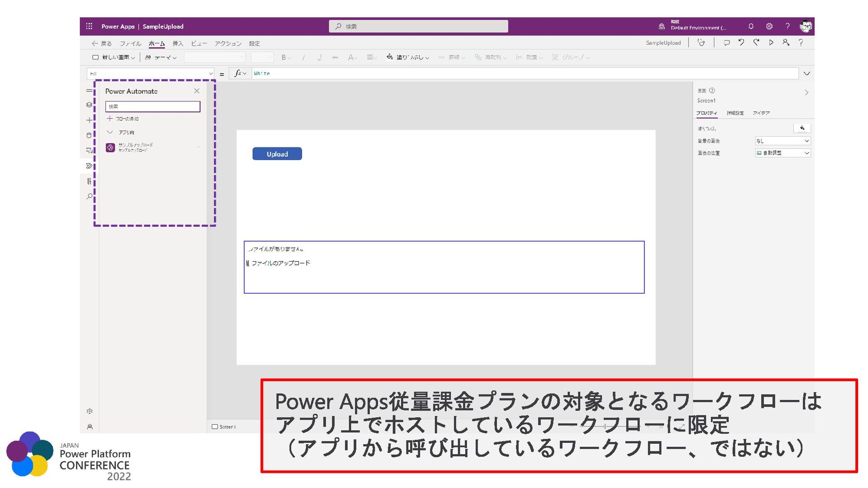Viewport: 868px width, 488px height.
Task: Open the 挿入 menu
Action: [x=178, y=43]
